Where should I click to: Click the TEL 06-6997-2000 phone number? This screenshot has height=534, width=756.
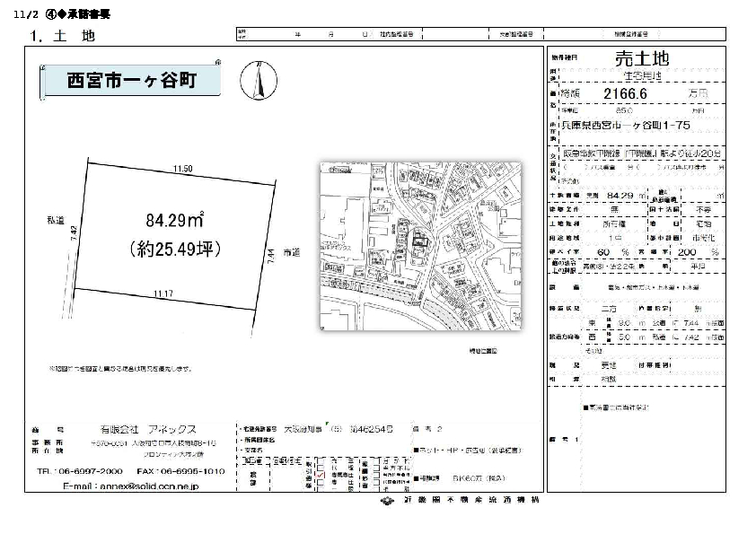(x=79, y=470)
